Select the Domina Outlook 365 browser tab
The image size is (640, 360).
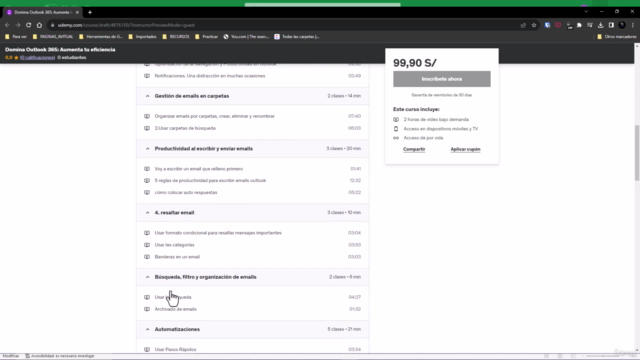point(42,12)
